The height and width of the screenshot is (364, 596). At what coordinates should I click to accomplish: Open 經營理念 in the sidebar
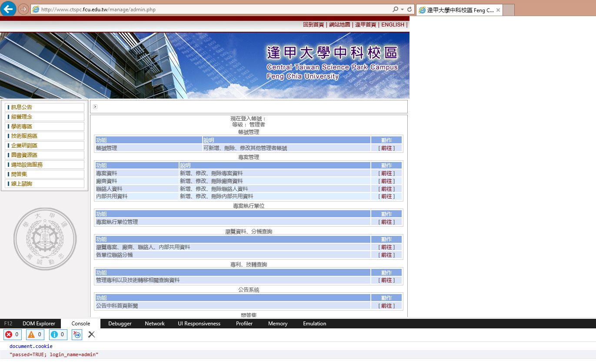pyautogui.click(x=44, y=117)
